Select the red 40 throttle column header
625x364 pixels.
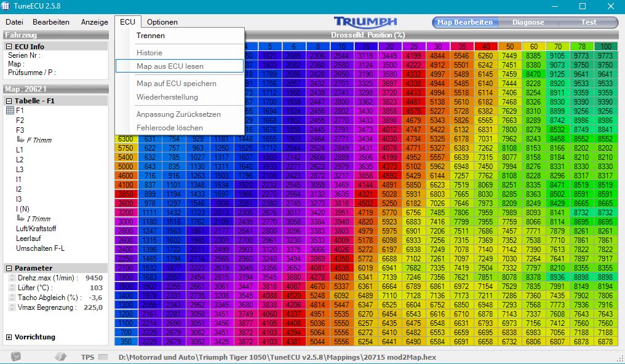click(x=486, y=47)
